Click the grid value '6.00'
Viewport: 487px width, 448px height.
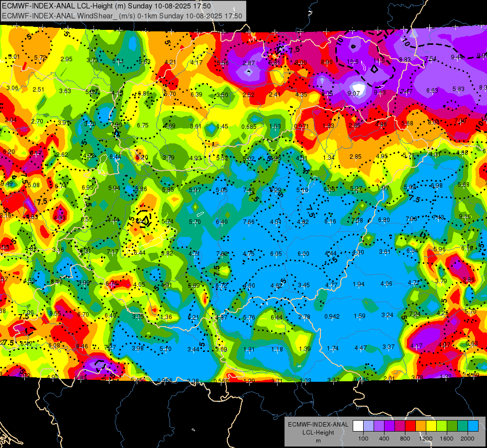click(303, 254)
